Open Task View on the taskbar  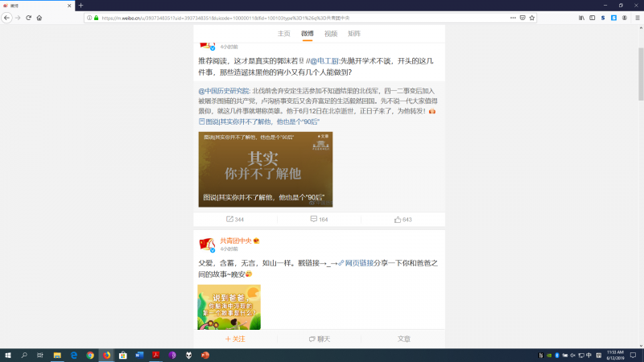39,356
